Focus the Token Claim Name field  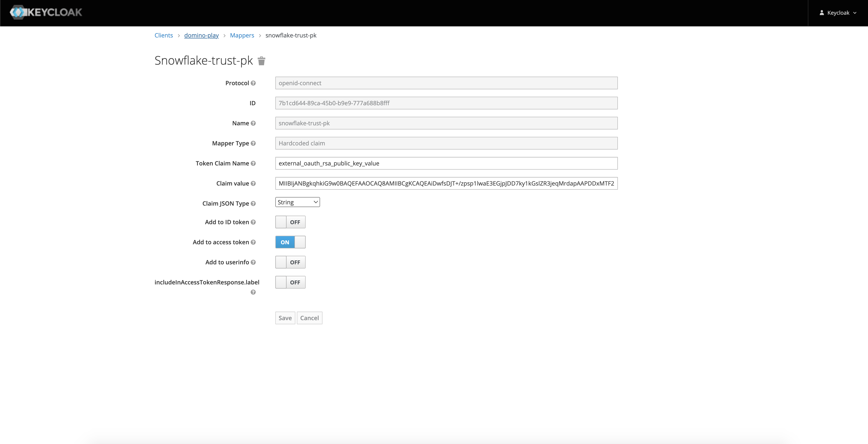tap(446, 163)
